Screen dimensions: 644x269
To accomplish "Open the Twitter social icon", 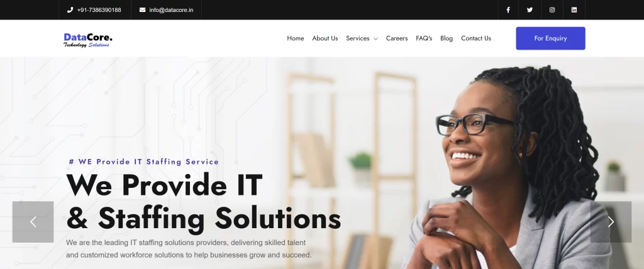I will point(530,10).
